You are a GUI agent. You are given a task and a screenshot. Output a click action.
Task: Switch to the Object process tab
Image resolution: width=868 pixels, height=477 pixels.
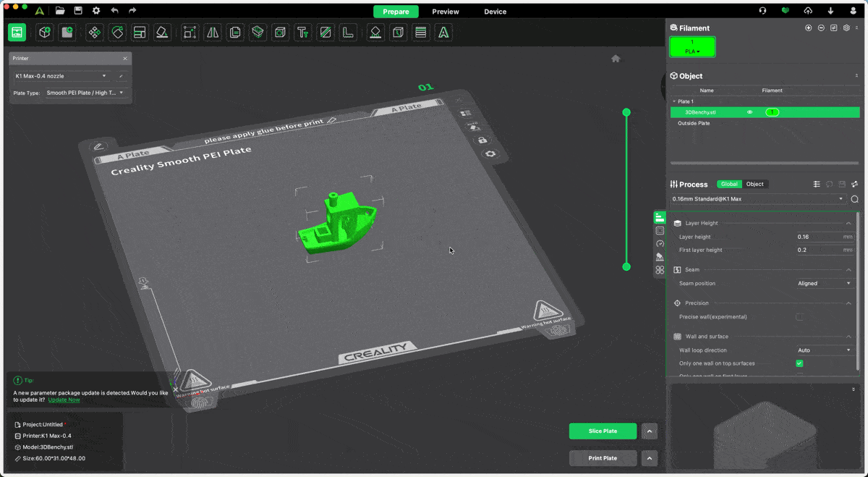tap(754, 184)
